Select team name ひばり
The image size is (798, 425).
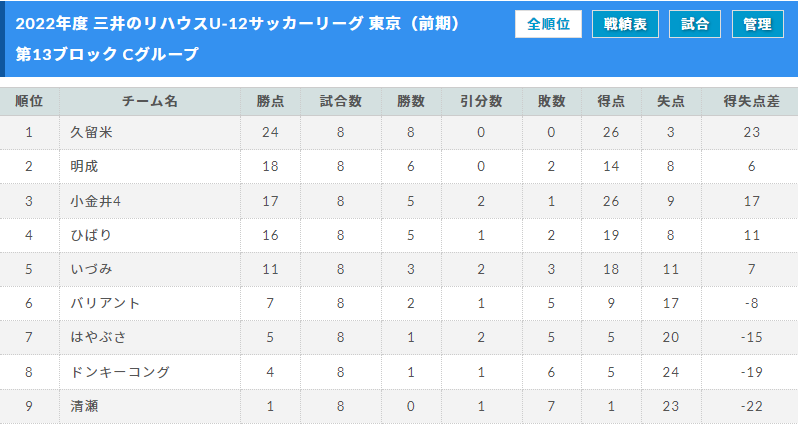tap(91, 235)
